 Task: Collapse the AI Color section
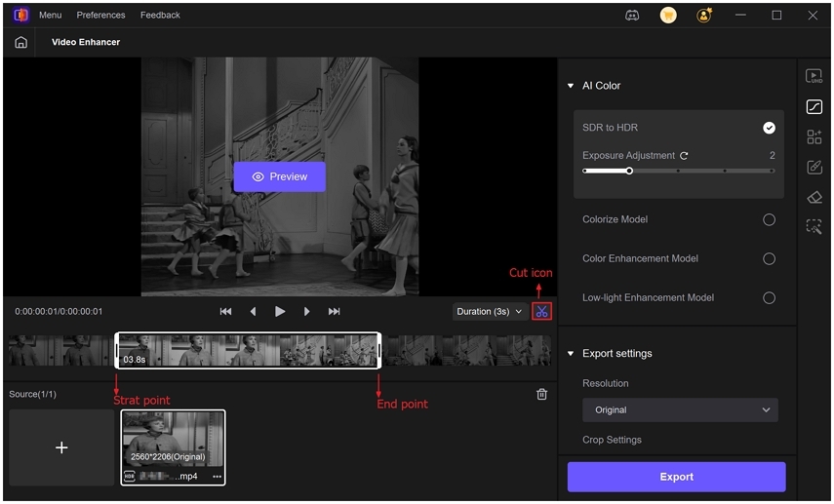tap(571, 86)
